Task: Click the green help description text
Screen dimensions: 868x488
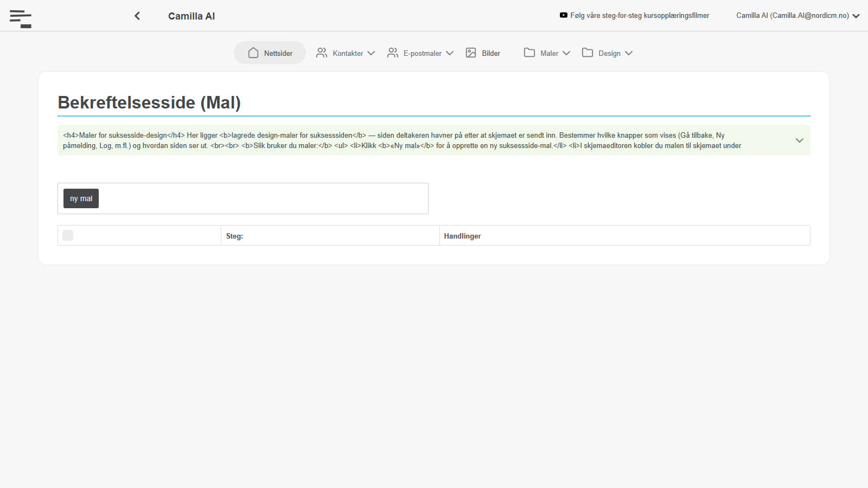Action: (x=402, y=140)
